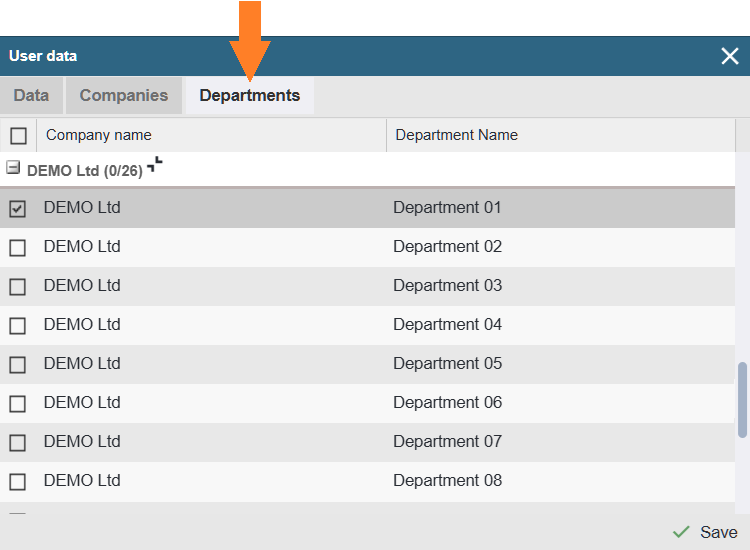The width and height of the screenshot is (750, 550).
Task: Click the vertical scrollbar thumb
Action: coord(742,400)
